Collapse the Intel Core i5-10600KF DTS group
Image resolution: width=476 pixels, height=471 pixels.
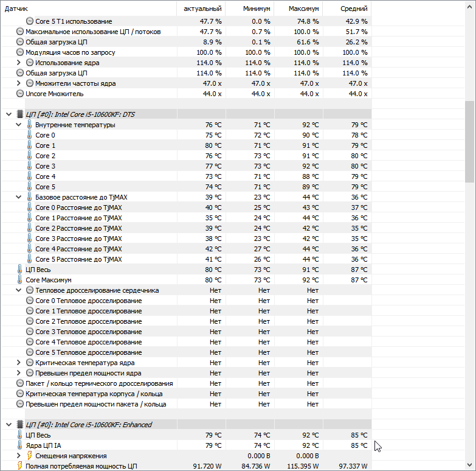pos(9,114)
